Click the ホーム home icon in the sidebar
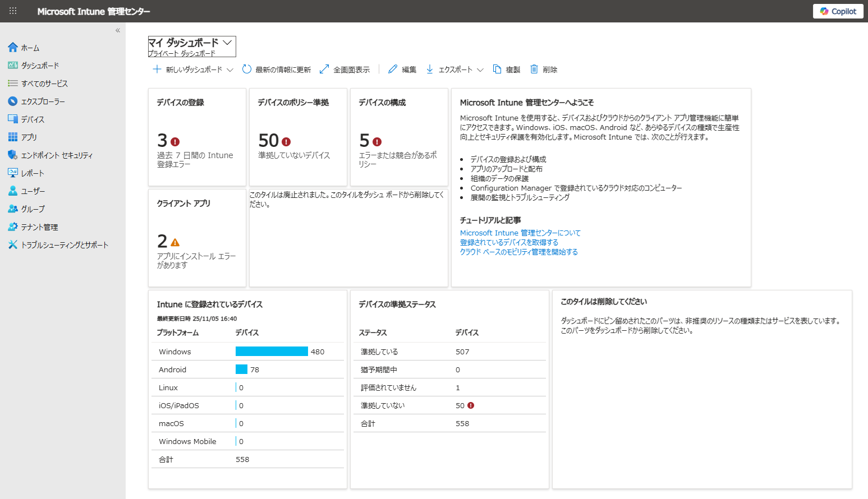868x499 pixels. 13,48
